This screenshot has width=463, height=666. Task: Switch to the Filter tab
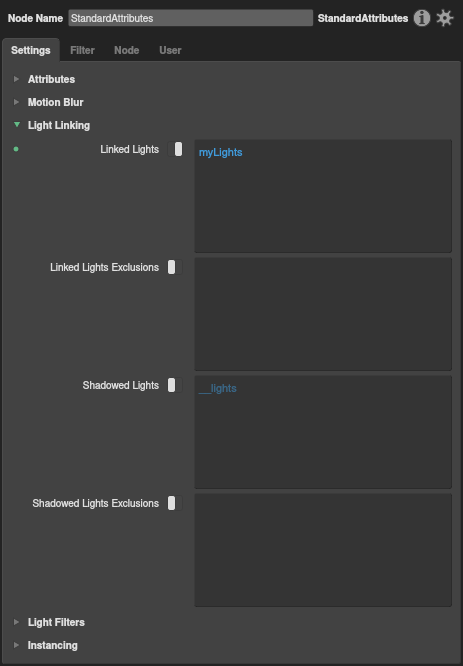pyautogui.click(x=82, y=50)
